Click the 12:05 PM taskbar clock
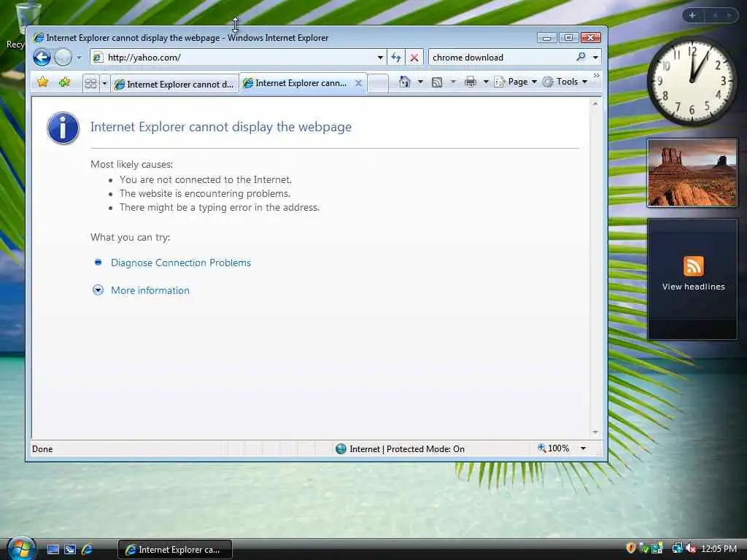The width and height of the screenshot is (747, 560). [x=719, y=549]
